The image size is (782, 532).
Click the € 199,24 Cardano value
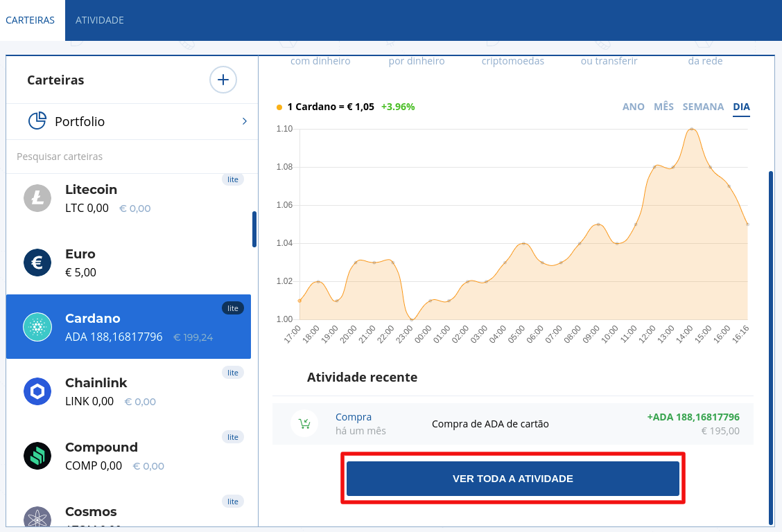193,337
